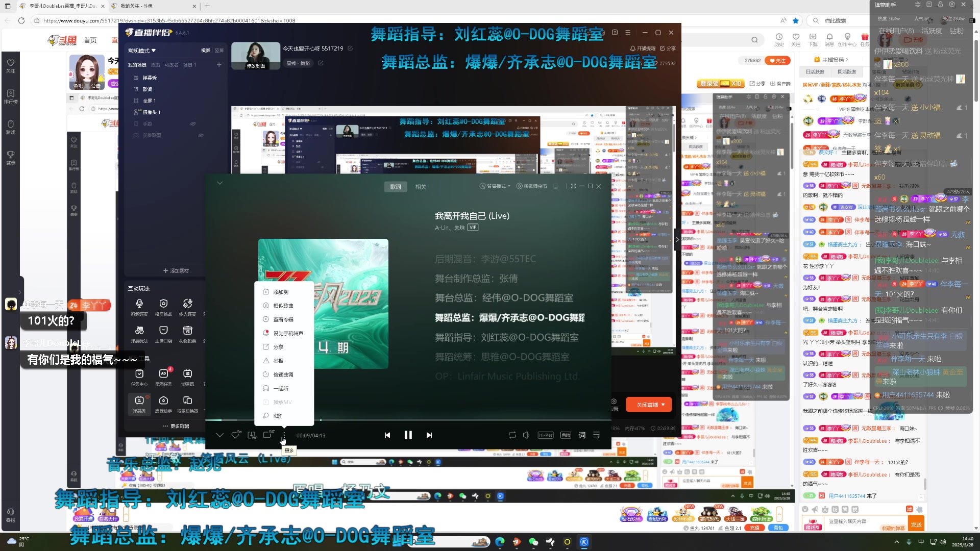Screen dimensions: 980x551
Task: Open the playback loop mode icon
Action: 512,435
